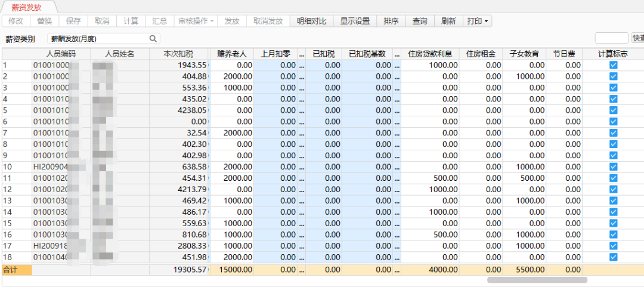This screenshot has height=287, width=644.
Task: Click the search magnifier in 薪资类别 field
Action: click(x=153, y=39)
